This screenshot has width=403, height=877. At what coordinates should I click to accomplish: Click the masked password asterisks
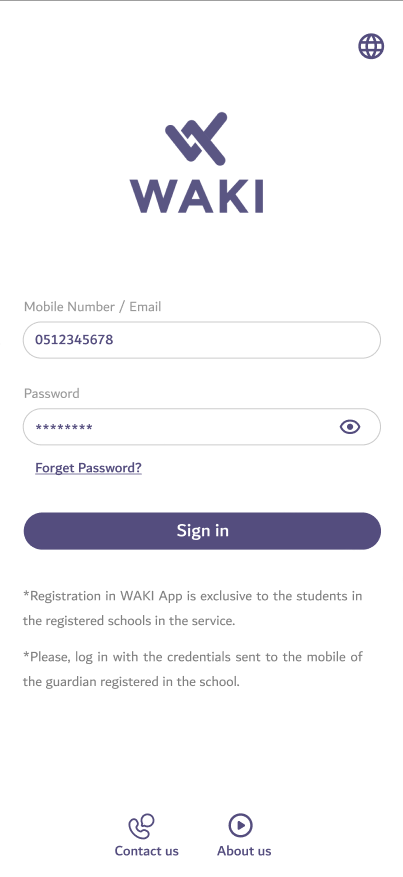click(x=64, y=428)
